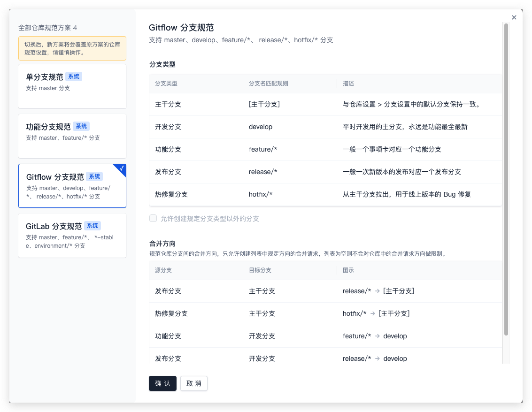
Task: Click the selected checkmark on Gitflow card
Action: click(x=122, y=168)
